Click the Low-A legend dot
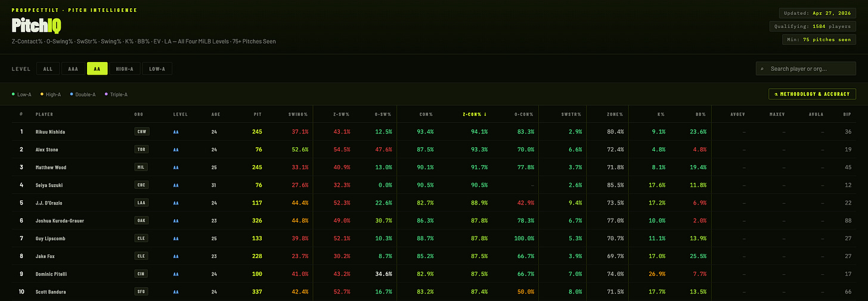868x301 pixels. 13,94
